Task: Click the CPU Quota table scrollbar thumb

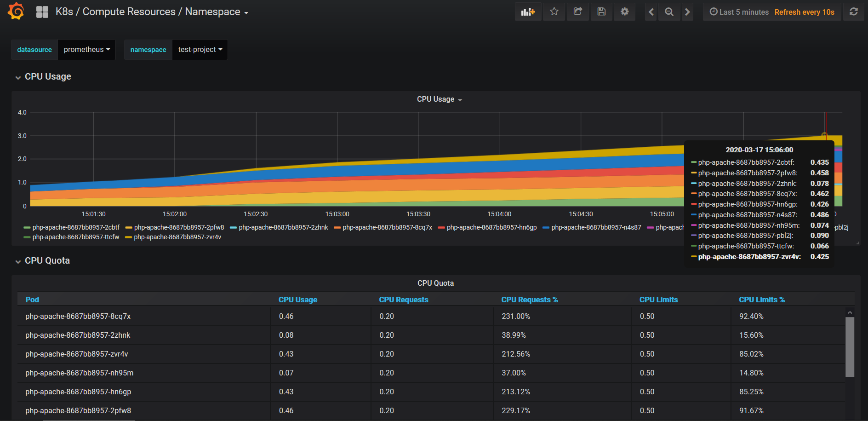Action: [x=850, y=347]
